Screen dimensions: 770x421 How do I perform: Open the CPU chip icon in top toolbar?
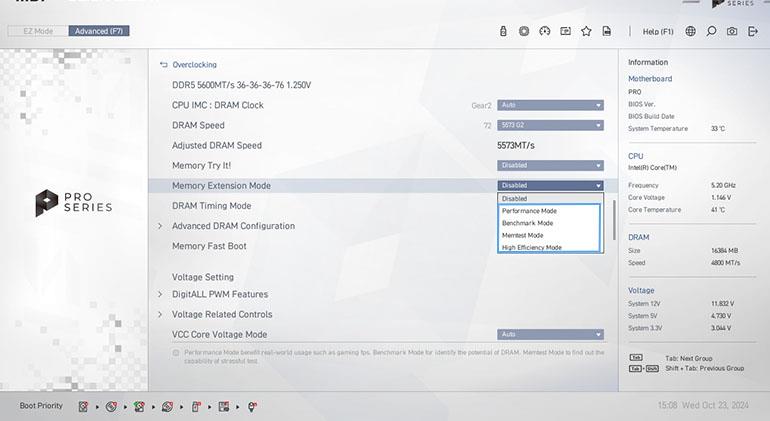tap(524, 31)
